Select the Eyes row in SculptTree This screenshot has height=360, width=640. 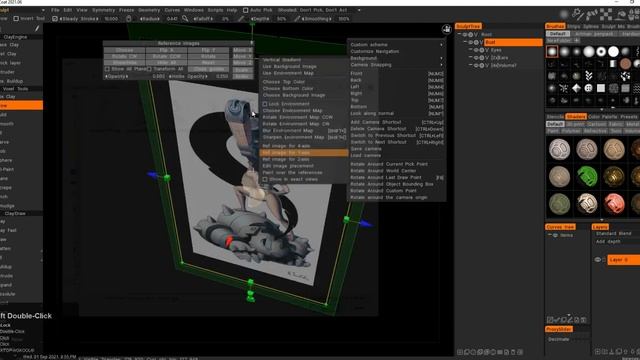point(496,50)
